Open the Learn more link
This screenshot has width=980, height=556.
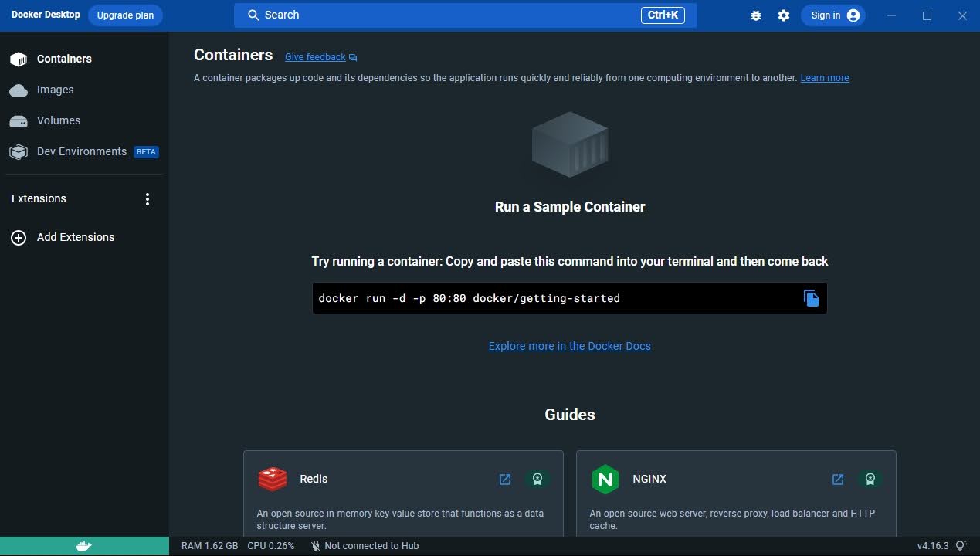(825, 78)
